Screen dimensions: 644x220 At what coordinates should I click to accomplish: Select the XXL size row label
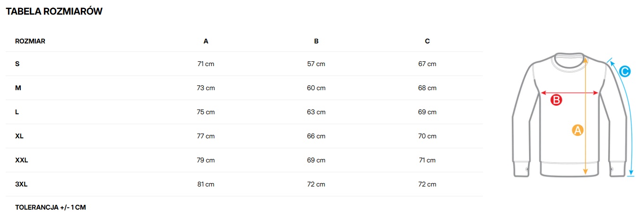coord(22,160)
